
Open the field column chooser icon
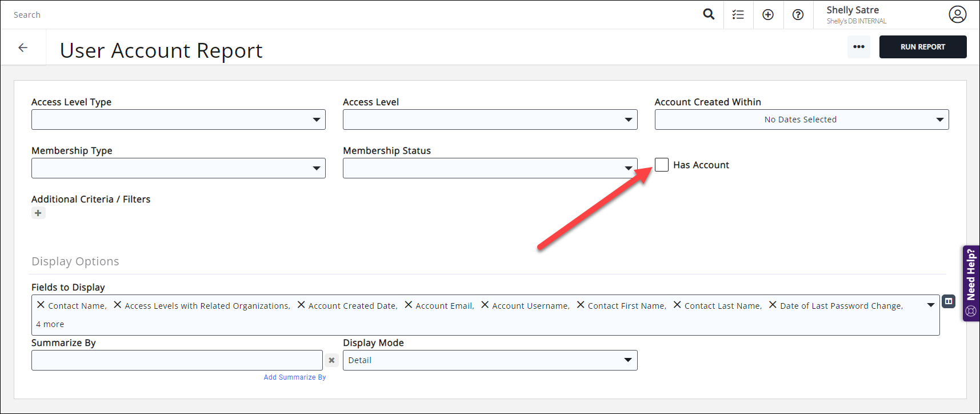tap(949, 301)
